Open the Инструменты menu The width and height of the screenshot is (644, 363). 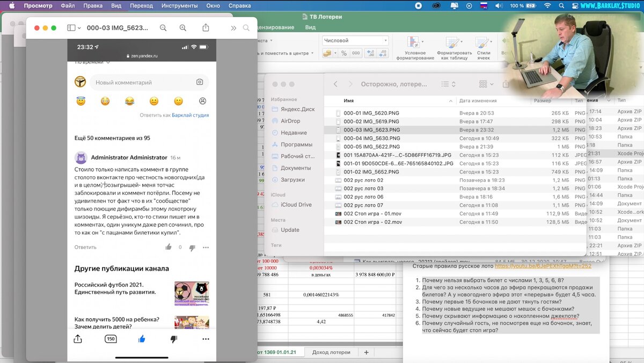pyautogui.click(x=179, y=6)
